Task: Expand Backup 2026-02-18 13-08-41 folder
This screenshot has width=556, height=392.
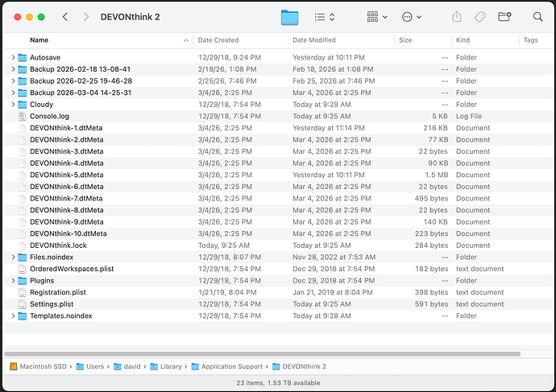Action: (13, 69)
